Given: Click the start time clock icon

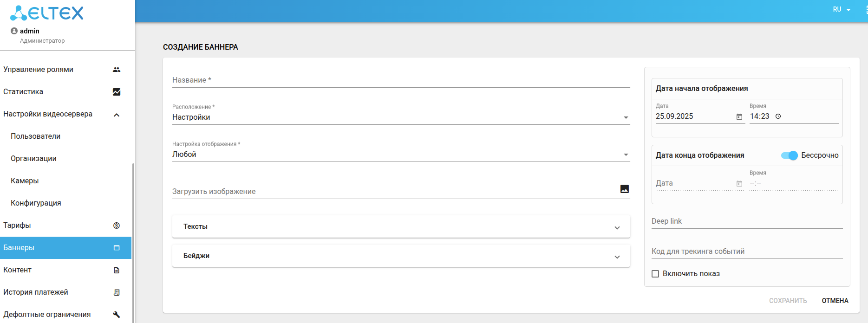Looking at the screenshot, I should [x=778, y=116].
